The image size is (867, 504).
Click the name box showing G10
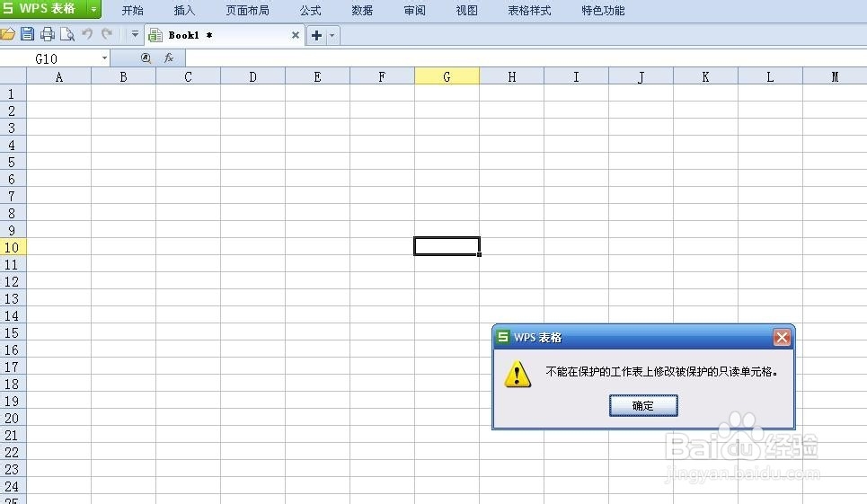point(49,58)
